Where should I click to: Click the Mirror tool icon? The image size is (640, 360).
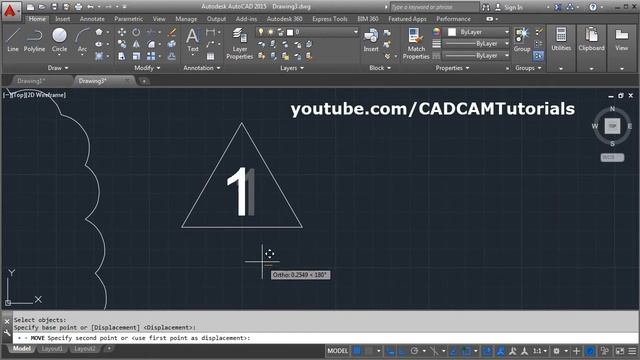click(x=136, y=44)
